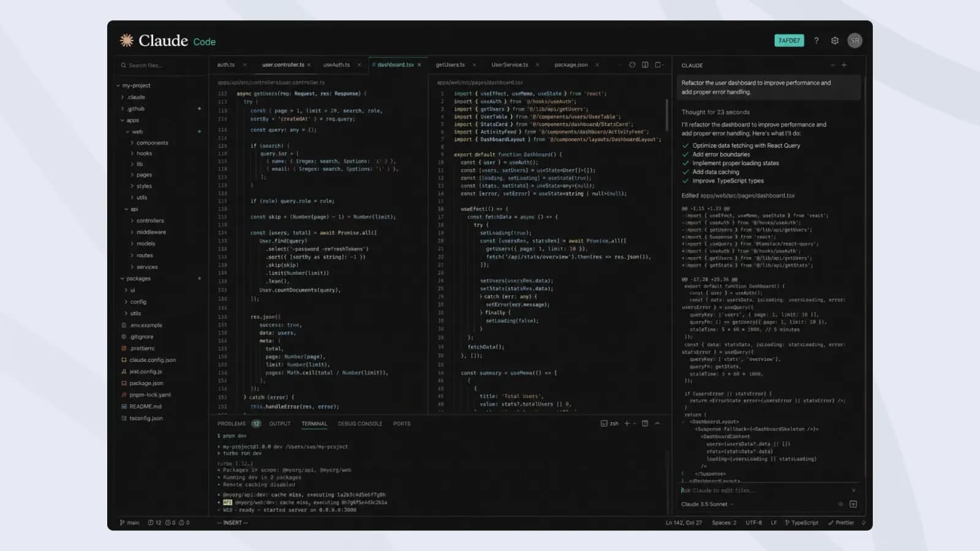
Task: Open the edited dashboard.tsx file link
Action: click(x=747, y=196)
